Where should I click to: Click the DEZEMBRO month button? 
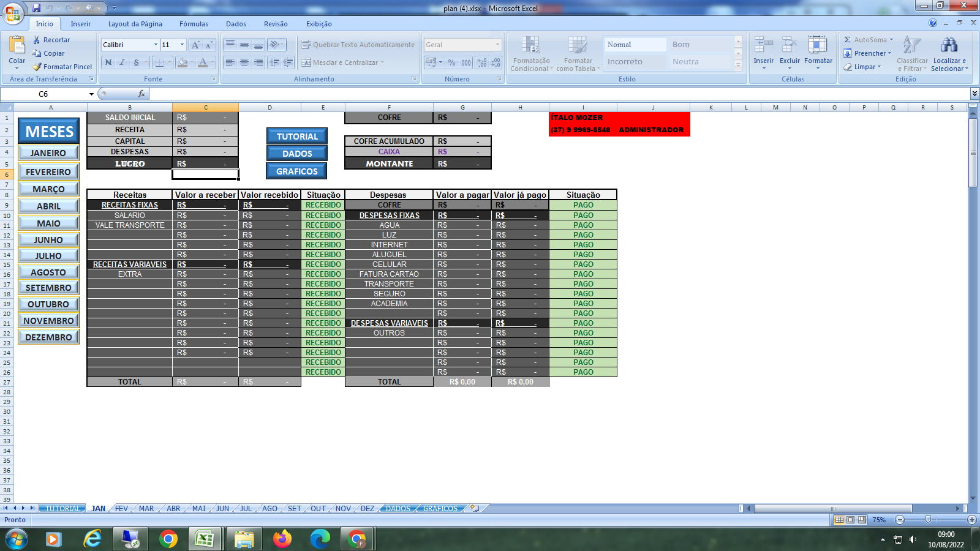tap(48, 337)
